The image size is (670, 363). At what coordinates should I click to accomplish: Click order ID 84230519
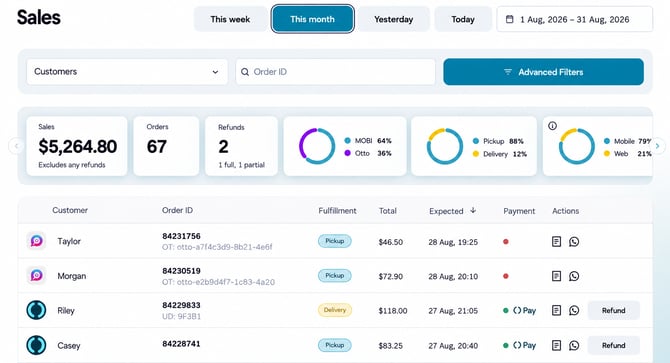[181, 271]
